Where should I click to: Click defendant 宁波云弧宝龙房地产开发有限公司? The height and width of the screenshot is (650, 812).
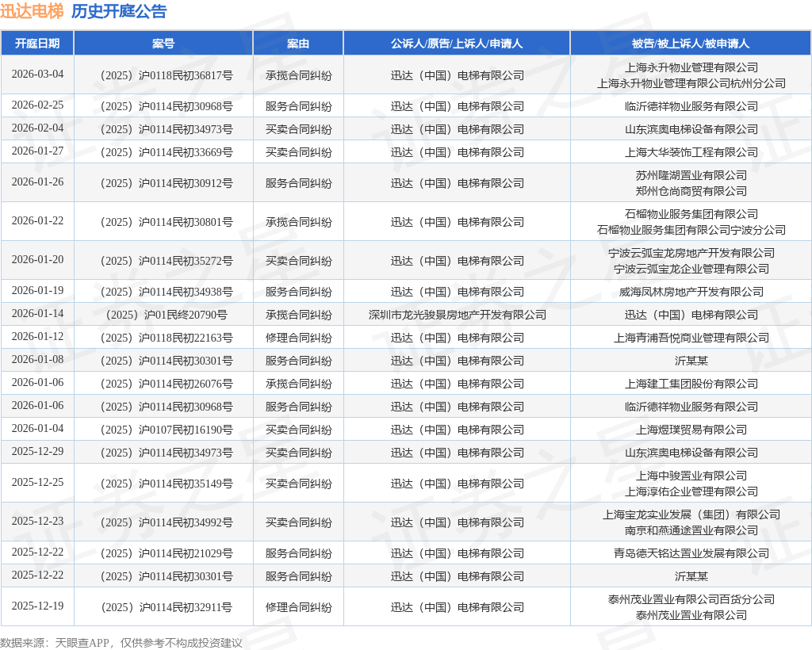tap(691, 253)
